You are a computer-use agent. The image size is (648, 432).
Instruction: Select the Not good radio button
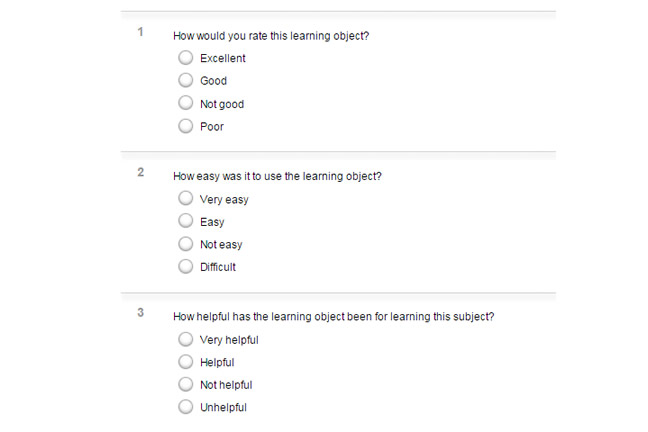tap(186, 103)
